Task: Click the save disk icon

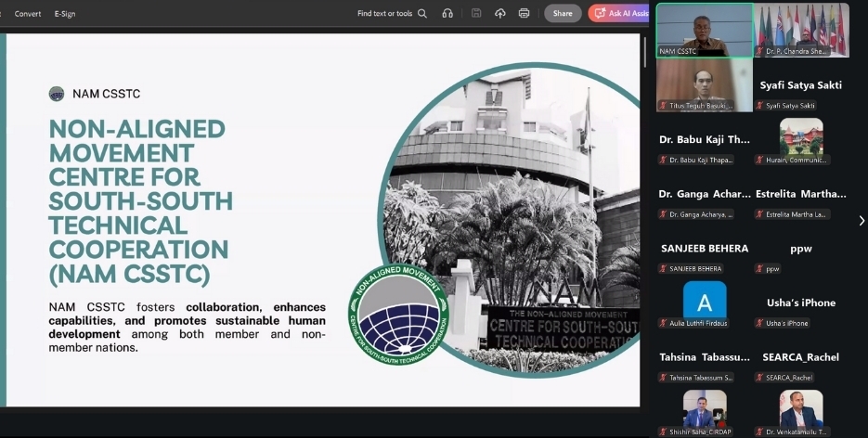Action: 476,13
